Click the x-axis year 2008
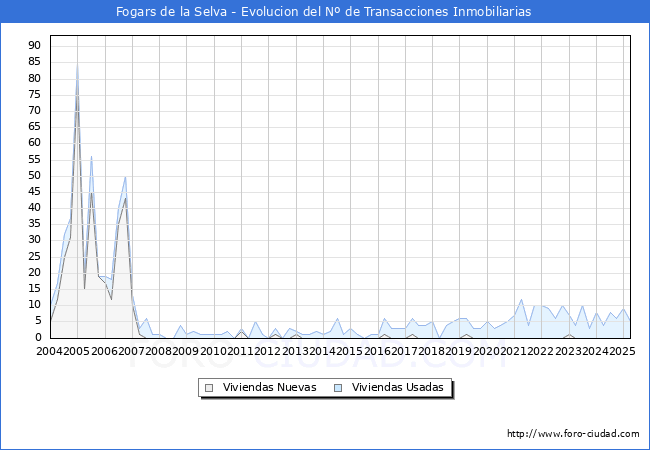The height and width of the screenshot is (450, 650). click(x=159, y=351)
